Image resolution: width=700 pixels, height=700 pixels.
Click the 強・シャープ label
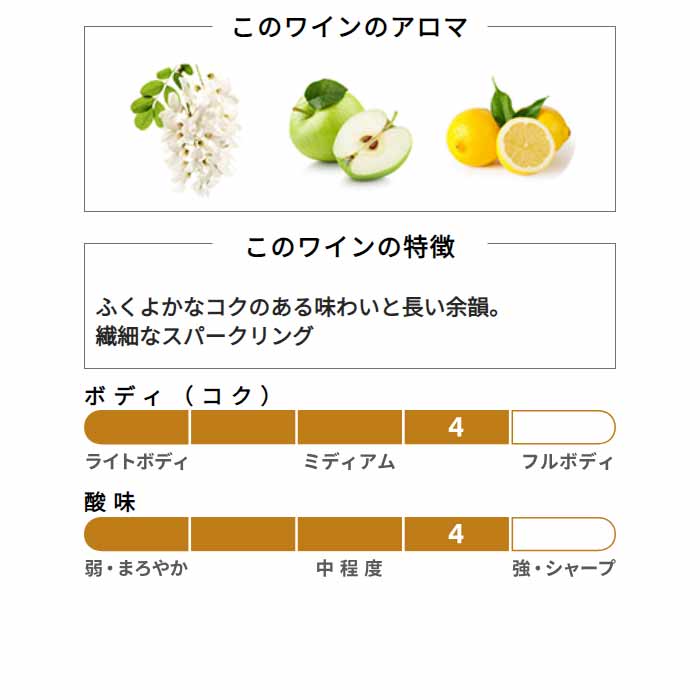pos(564,568)
